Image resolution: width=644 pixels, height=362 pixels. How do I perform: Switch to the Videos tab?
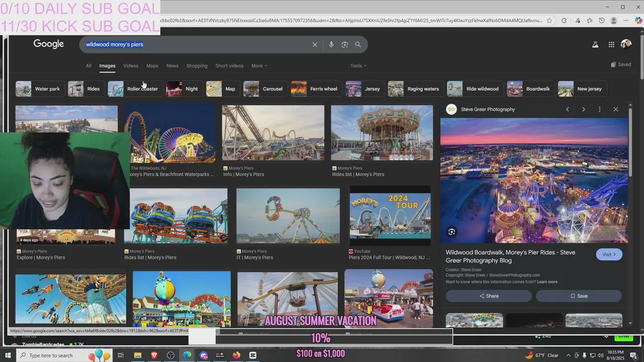(131, 66)
